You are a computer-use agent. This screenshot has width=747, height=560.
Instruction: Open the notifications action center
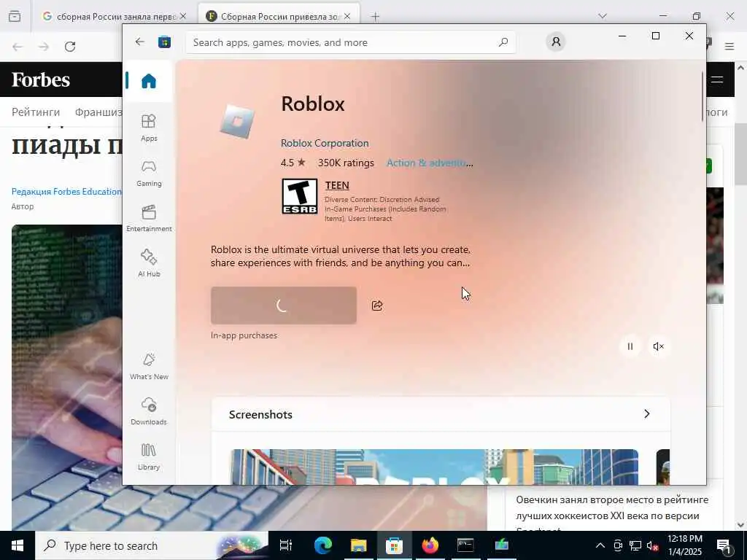click(724, 545)
